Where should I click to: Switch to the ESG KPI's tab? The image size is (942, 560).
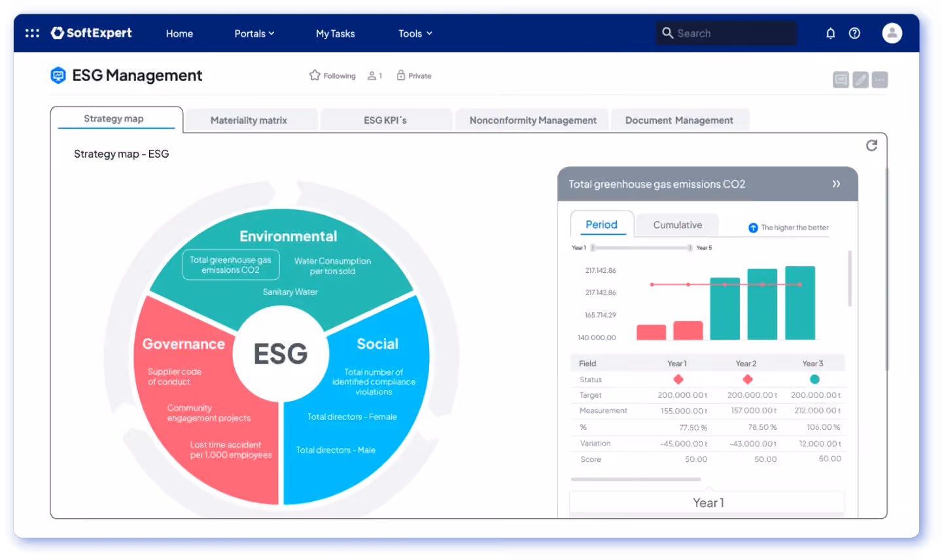[386, 120]
